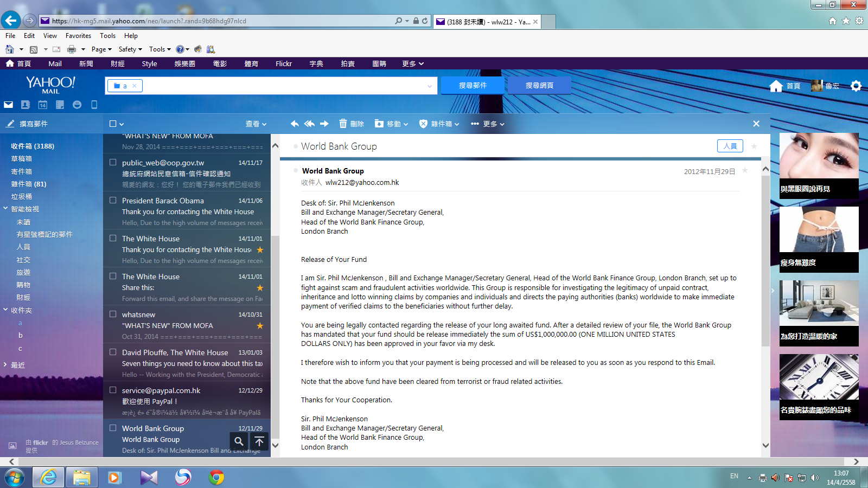
Task: Open the browser Favorites menu
Action: pyautogui.click(x=78, y=36)
